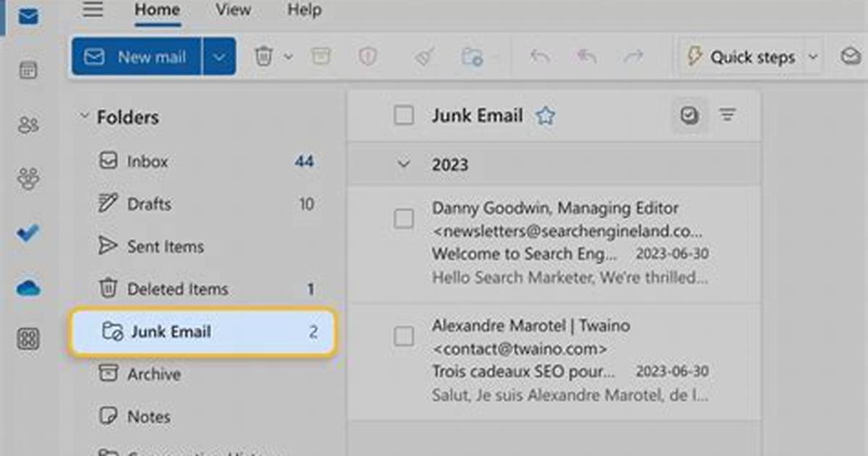Click the Junk Email list heading

click(x=477, y=115)
